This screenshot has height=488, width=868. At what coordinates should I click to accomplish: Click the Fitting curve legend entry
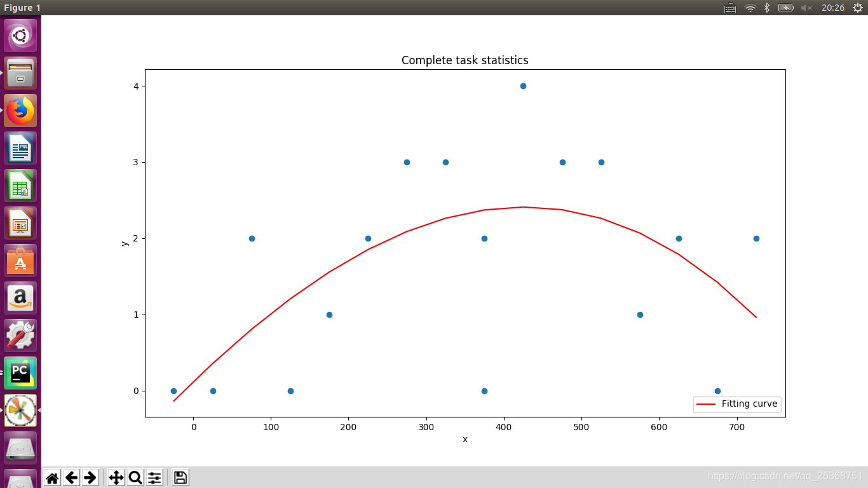tap(737, 404)
